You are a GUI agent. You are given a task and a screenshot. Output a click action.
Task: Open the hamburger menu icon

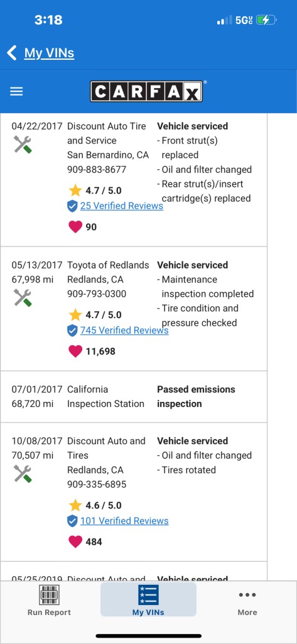(x=16, y=91)
